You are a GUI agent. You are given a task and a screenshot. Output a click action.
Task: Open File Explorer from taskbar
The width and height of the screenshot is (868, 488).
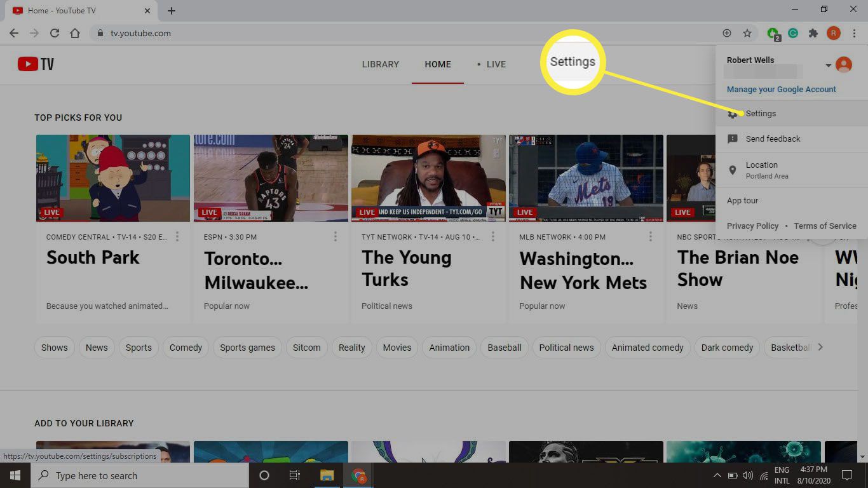[x=327, y=475]
